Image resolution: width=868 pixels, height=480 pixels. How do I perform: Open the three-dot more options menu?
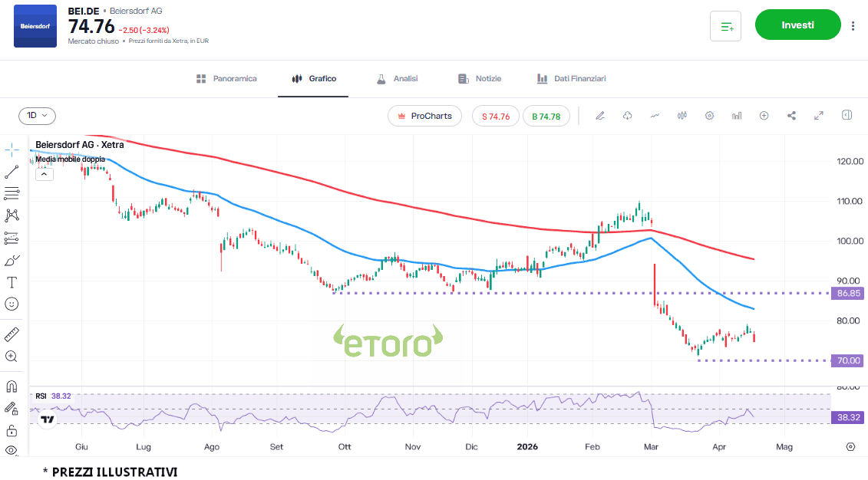click(853, 25)
